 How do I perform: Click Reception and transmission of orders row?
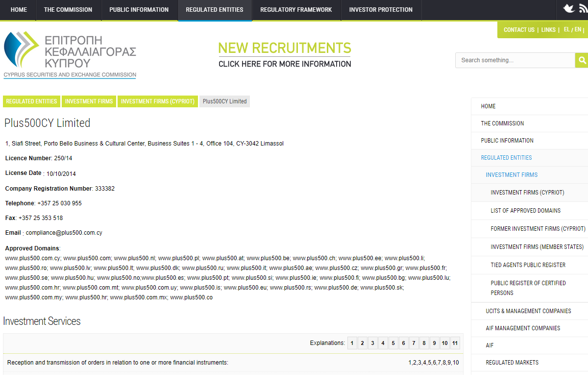(233, 363)
